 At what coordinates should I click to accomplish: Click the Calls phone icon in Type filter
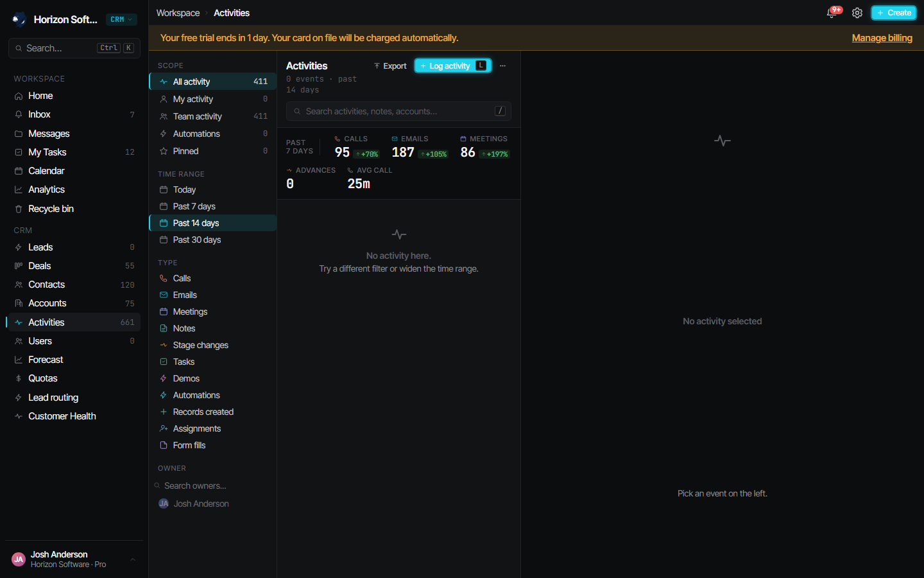[x=164, y=278]
